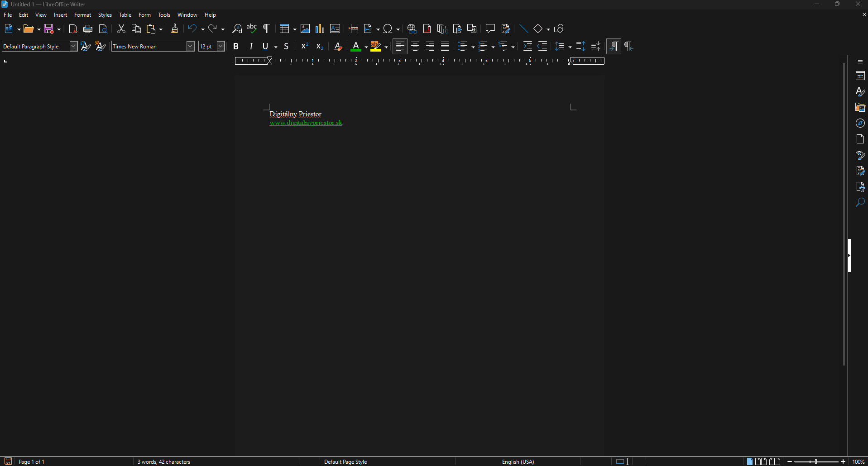Screen dimensions: 868x466
Task: Click the English (USA) language status field
Action: [518, 461]
